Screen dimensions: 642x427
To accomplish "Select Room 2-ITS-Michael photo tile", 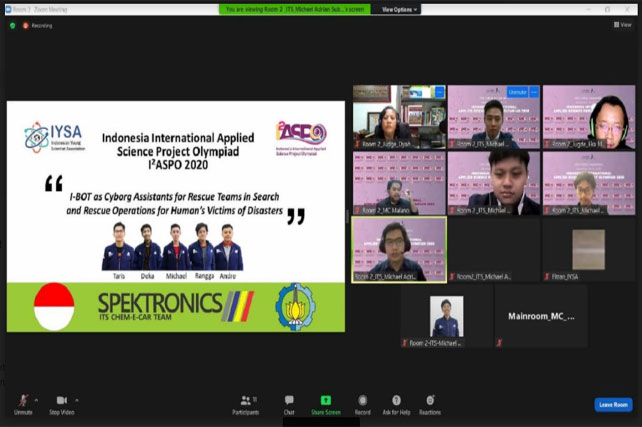I will pos(447,316).
